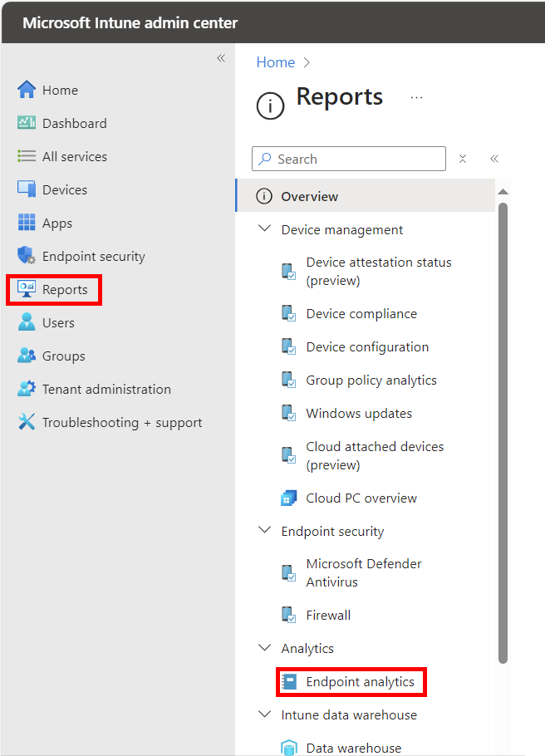This screenshot has width=545, height=756.
Task: Click the Reports title info icon
Action: 270,106
